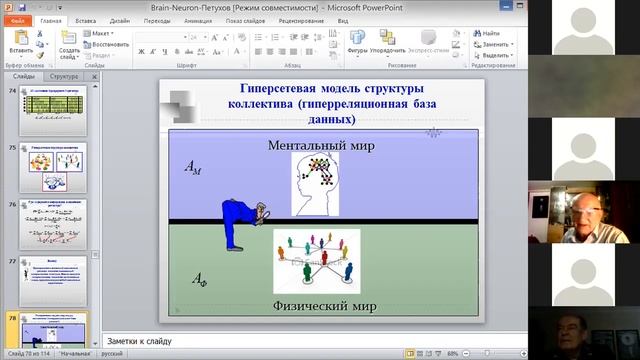This screenshot has height=360, width=640.
Task: Switch to the Transitions (Переходы) ribbon tab
Action: [157, 21]
